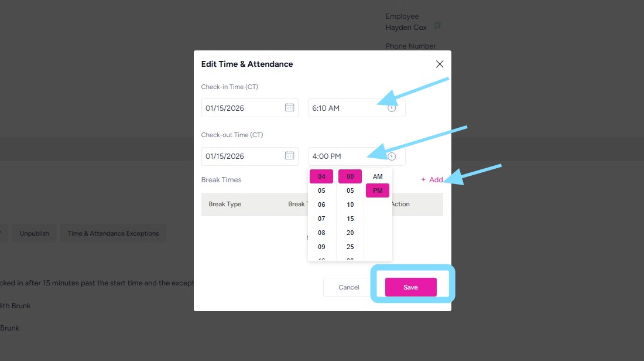
Task: Cancel editing time and attendance
Action: [349, 287]
